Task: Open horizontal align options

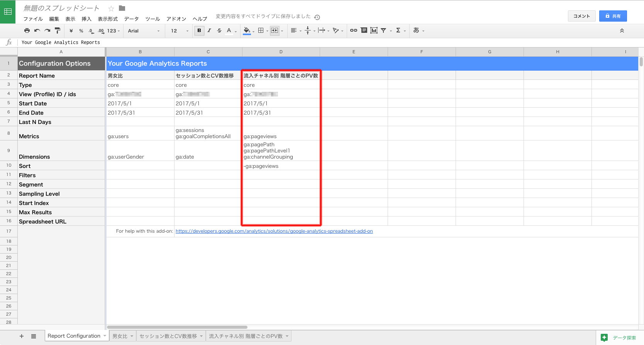Action: tap(296, 30)
